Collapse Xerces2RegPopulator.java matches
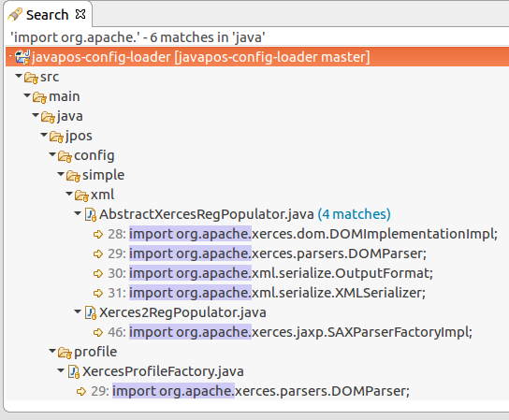This screenshot has height=420, width=509. (78, 311)
